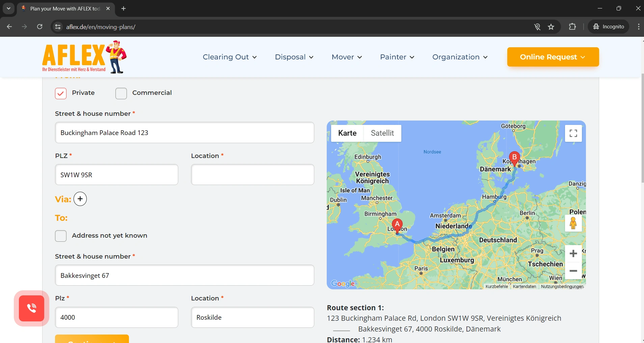Screen dimensions: 644x343
Task: Check the Commercial checkbox
Action: point(121,94)
